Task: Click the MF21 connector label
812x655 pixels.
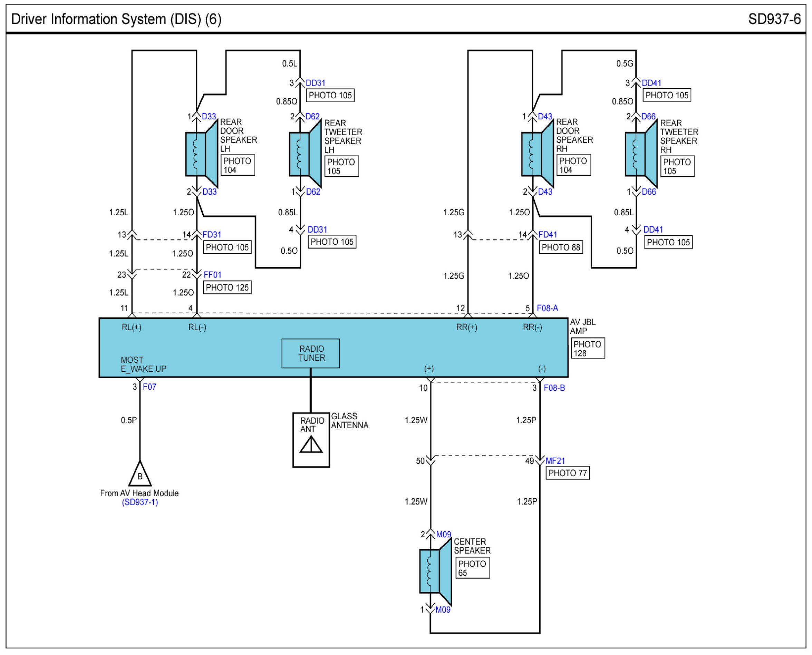Action: (555, 461)
